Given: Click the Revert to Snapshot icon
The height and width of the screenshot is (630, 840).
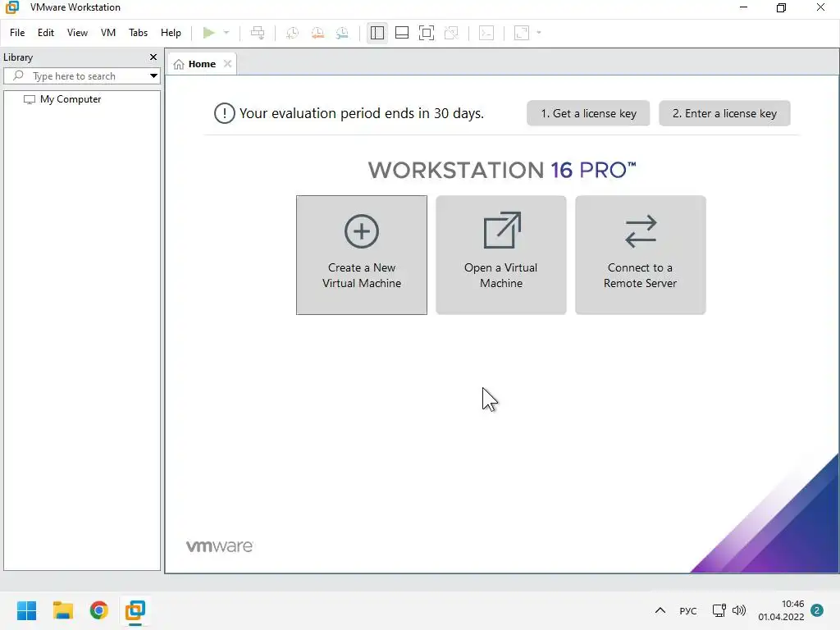Looking at the screenshot, I should pos(317,33).
